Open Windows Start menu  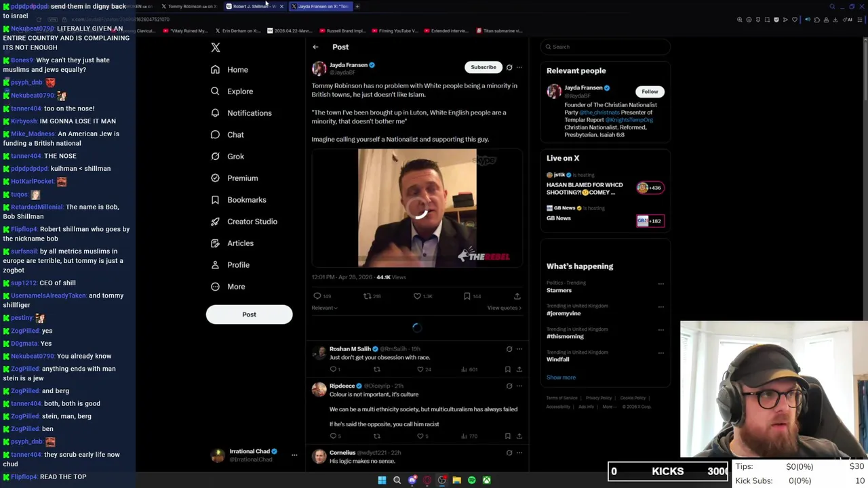(382, 480)
